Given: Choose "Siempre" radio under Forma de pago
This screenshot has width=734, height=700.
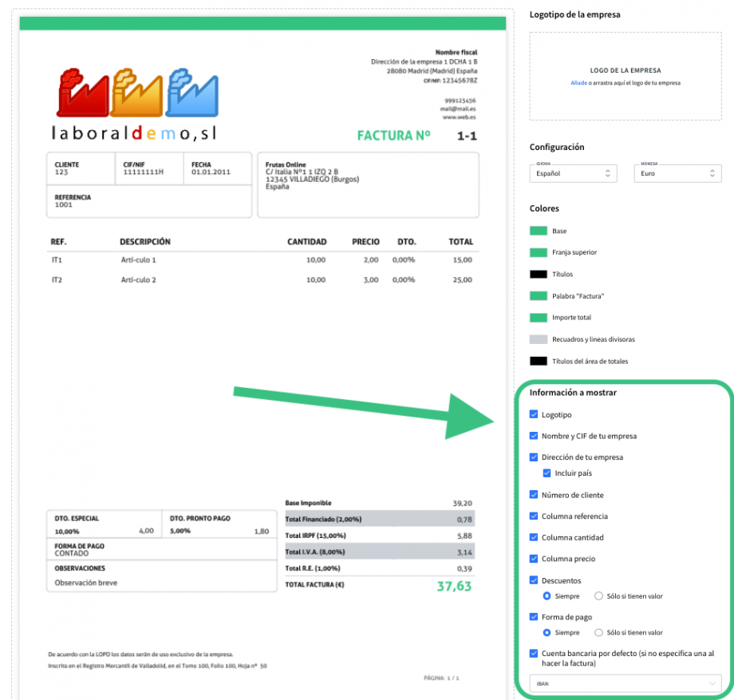Looking at the screenshot, I should 547,633.
